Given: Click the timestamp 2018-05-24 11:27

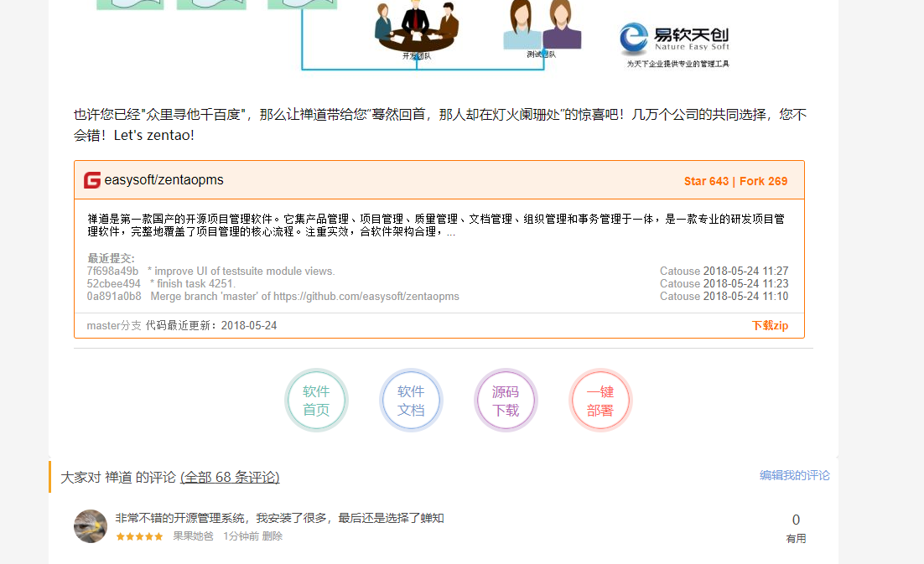Looking at the screenshot, I should [x=745, y=271].
